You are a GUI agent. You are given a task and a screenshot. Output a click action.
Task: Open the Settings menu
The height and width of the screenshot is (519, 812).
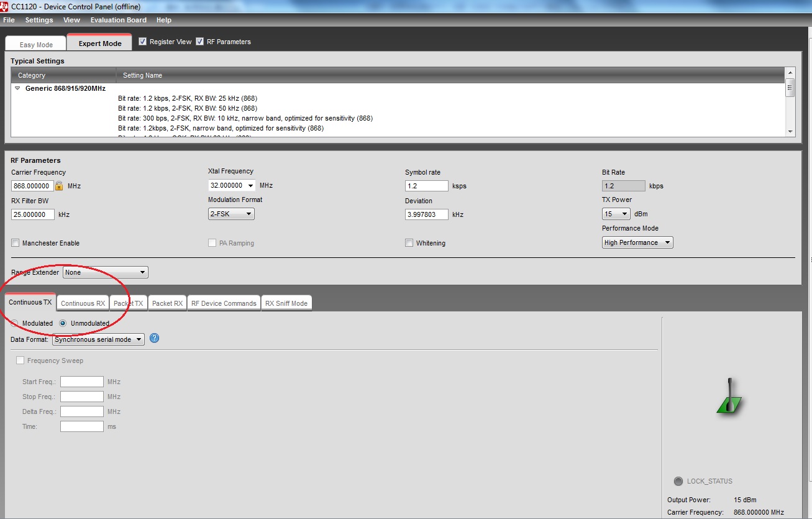pyautogui.click(x=39, y=20)
